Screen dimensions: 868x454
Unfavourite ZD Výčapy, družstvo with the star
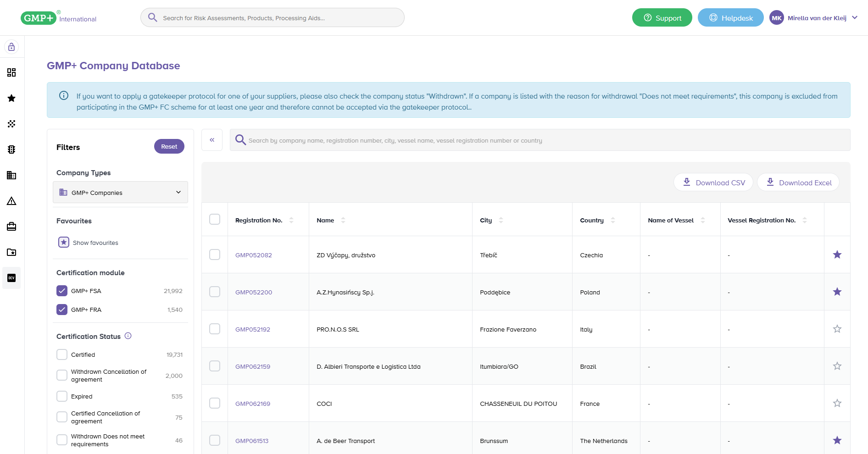tap(837, 255)
